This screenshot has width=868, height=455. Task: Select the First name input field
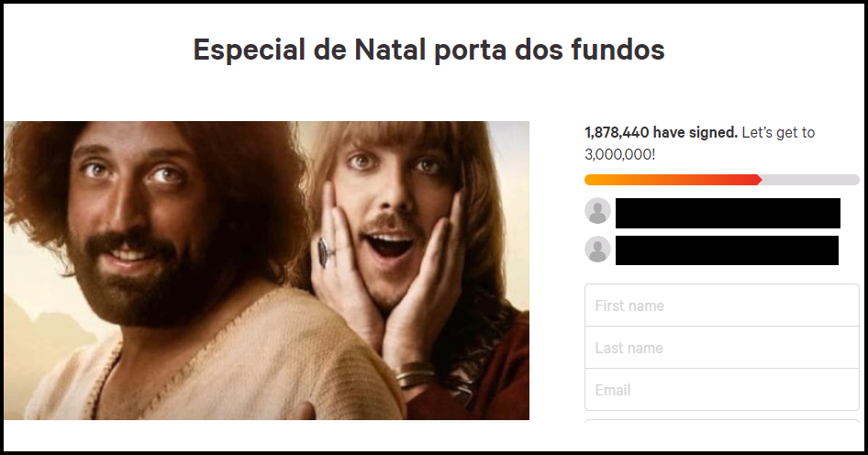click(722, 305)
